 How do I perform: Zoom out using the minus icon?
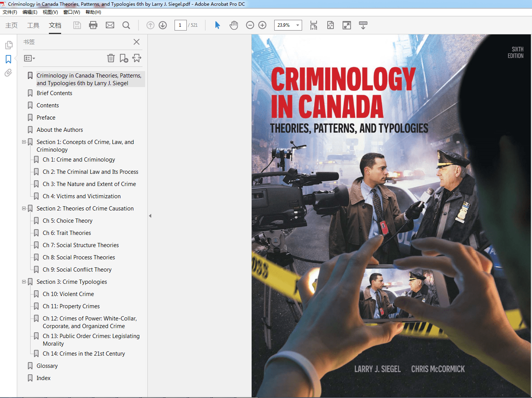(250, 25)
